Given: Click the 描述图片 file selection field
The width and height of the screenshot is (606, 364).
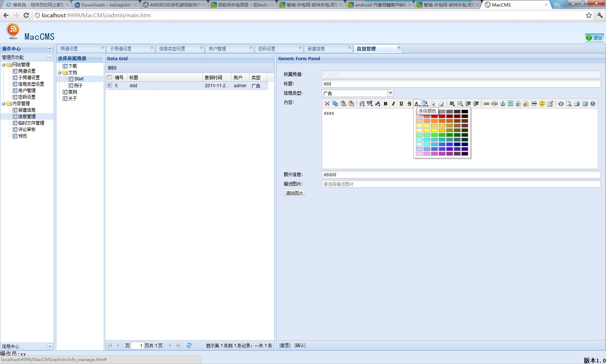Looking at the screenshot, I should coord(461,184).
